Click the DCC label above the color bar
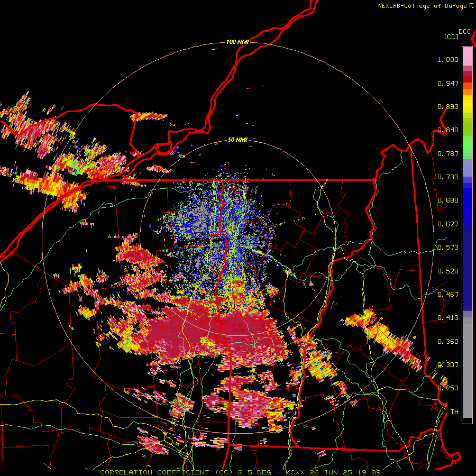This screenshot has height=476, width=476. (465, 32)
